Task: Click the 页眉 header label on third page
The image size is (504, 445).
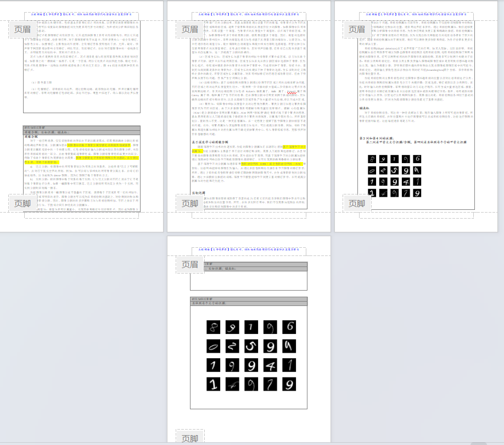Action: (x=357, y=29)
